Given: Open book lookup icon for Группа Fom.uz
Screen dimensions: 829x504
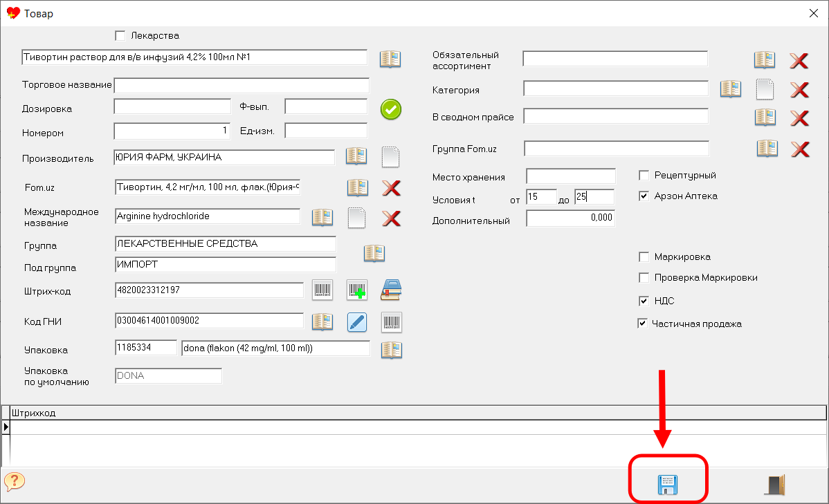Looking at the screenshot, I should pos(767,149).
